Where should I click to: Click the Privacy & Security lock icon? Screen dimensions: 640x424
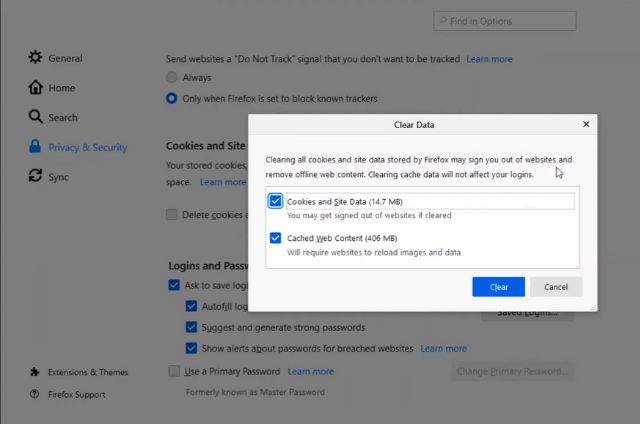(35, 147)
